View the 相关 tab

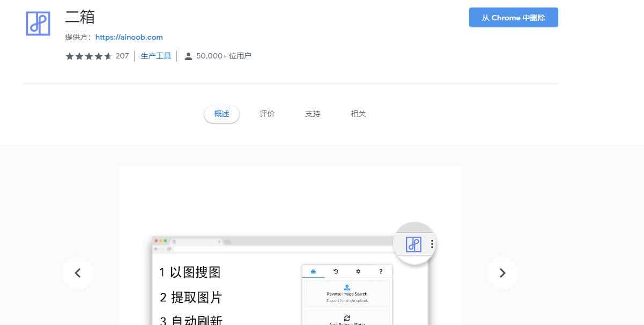point(358,114)
